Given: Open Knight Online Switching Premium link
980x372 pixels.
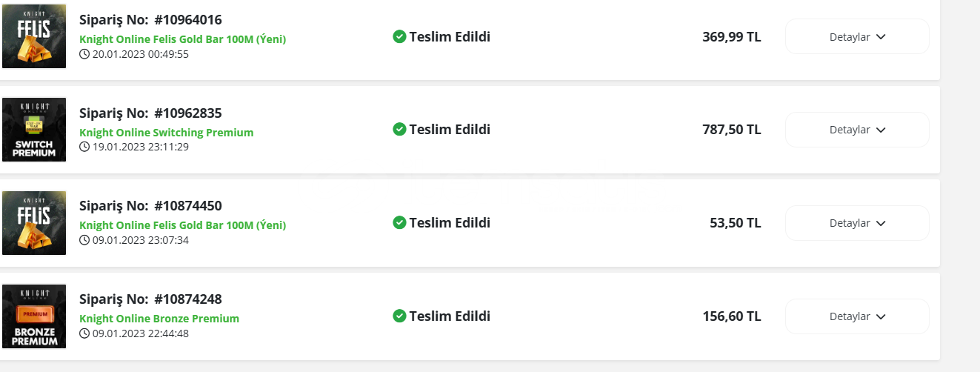Looking at the screenshot, I should [x=167, y=133].
